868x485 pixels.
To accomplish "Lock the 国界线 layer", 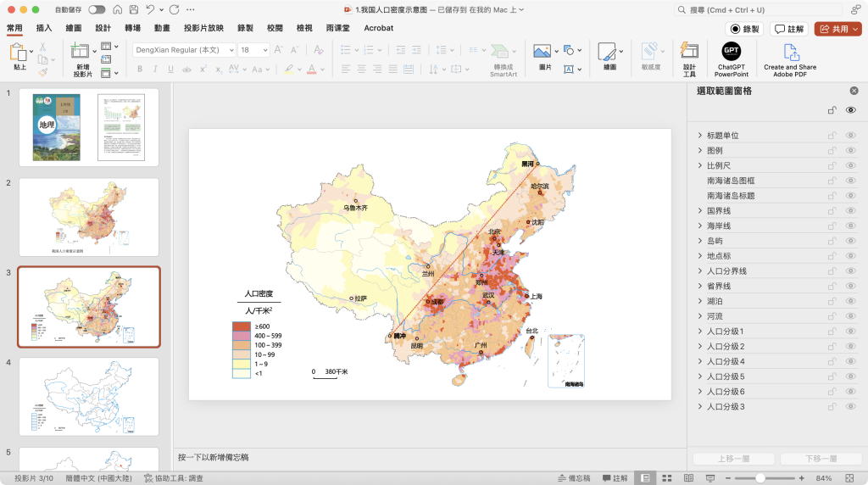I will tap(832, 210).
